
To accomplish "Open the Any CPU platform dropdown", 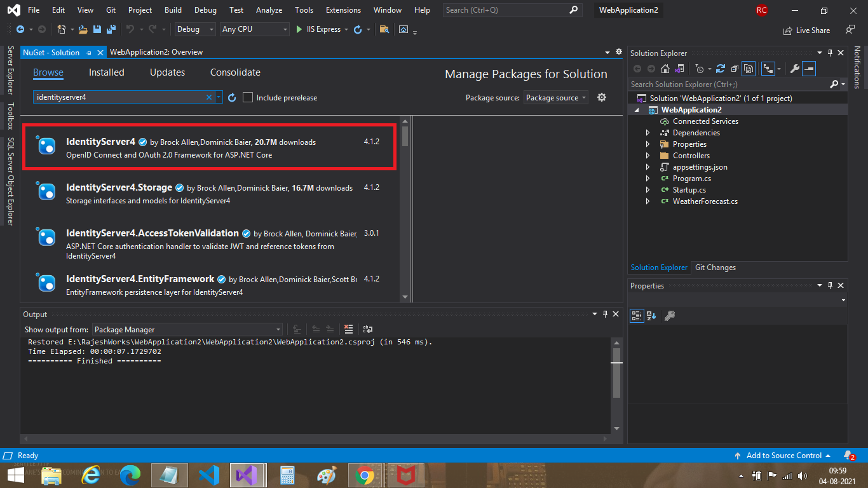I will (x=255, y=29).
